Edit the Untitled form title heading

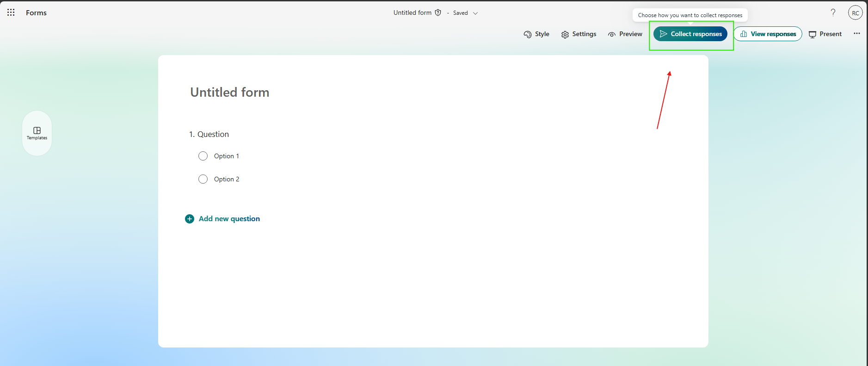pos(230,93)
